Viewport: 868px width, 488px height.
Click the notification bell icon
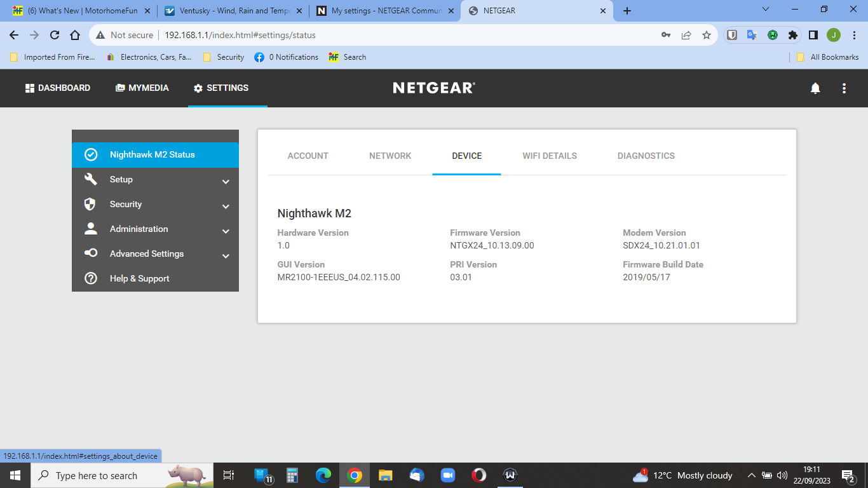point(816,88)
